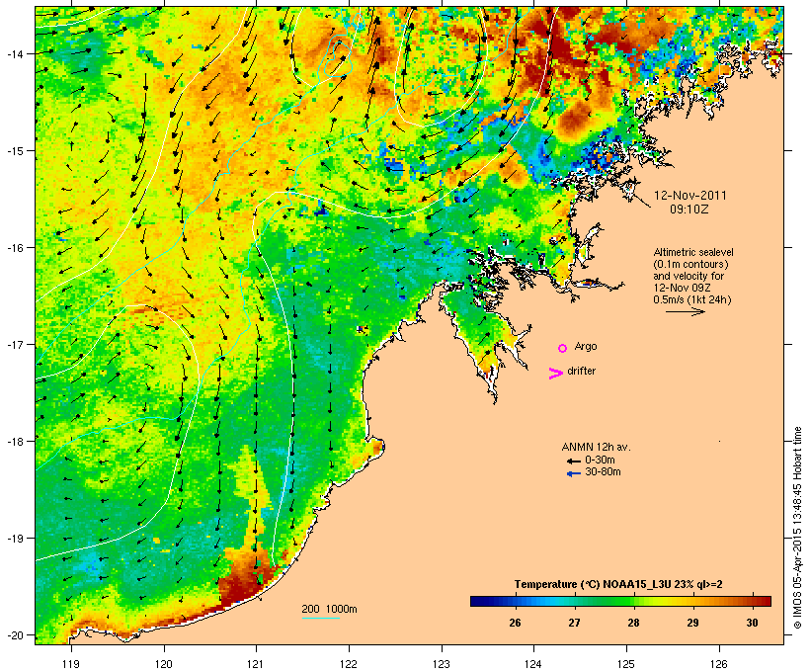Click the 122 longitude axis label

(x=349, y=664)
